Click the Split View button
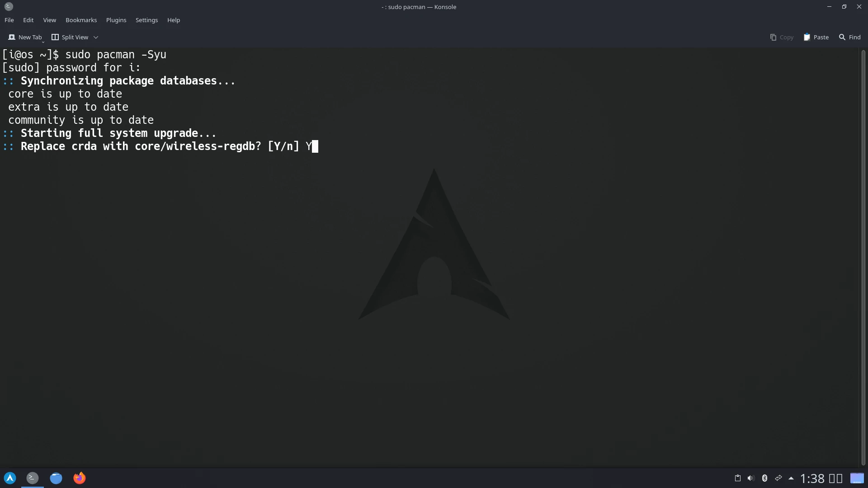 (x=70, y=37)
